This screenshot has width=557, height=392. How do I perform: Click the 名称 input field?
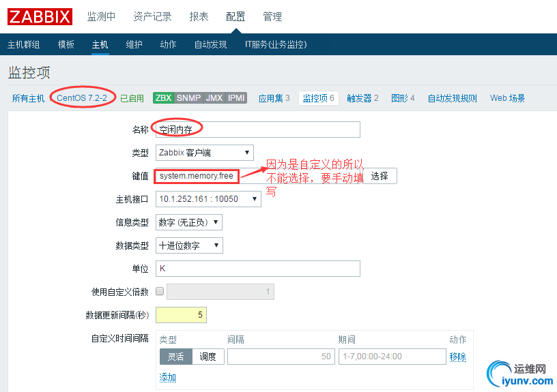coord(258,130)
